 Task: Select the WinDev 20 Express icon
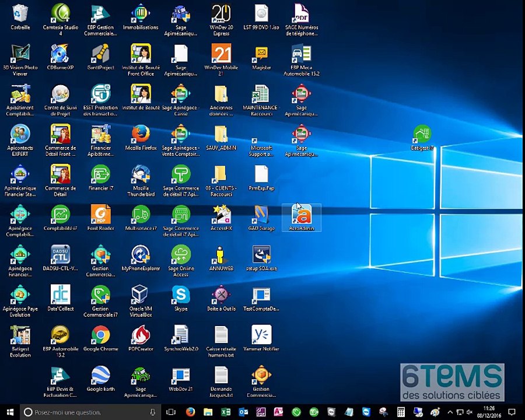pyautogui.click(x=221, y=19)
